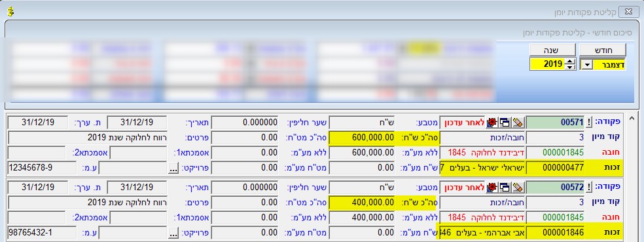Click the חודש header button
This screenshot has width=644, height=242.
coord(603,50)
